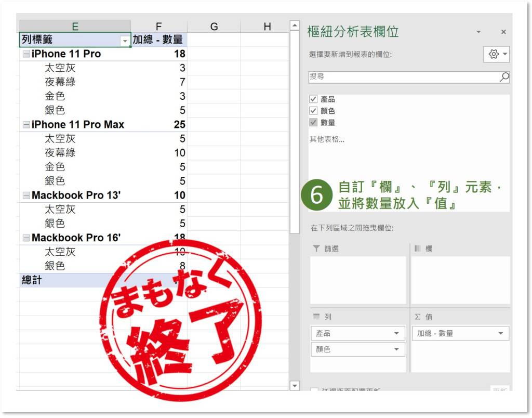
Task: Open the gear tools menu in field pane
Action: (x=496, y=54)
